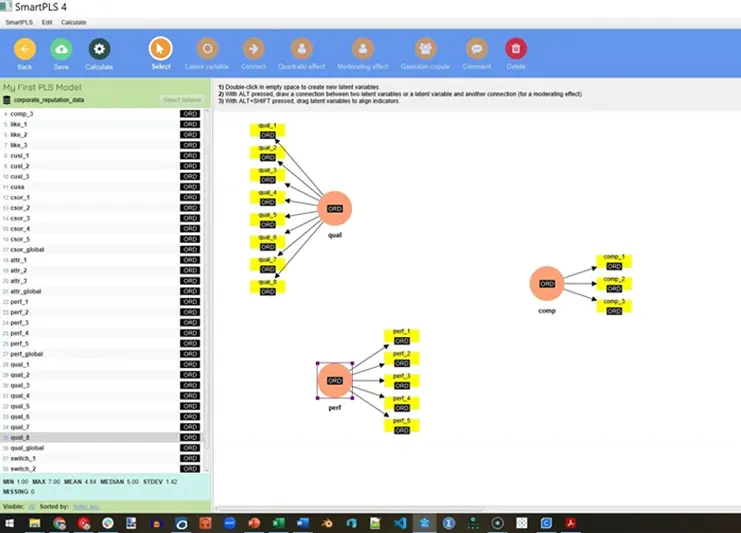Viewport: 741px width, 533px height.
Task: Select the Quadratic effect tool
Action: [x=302, y=49]
